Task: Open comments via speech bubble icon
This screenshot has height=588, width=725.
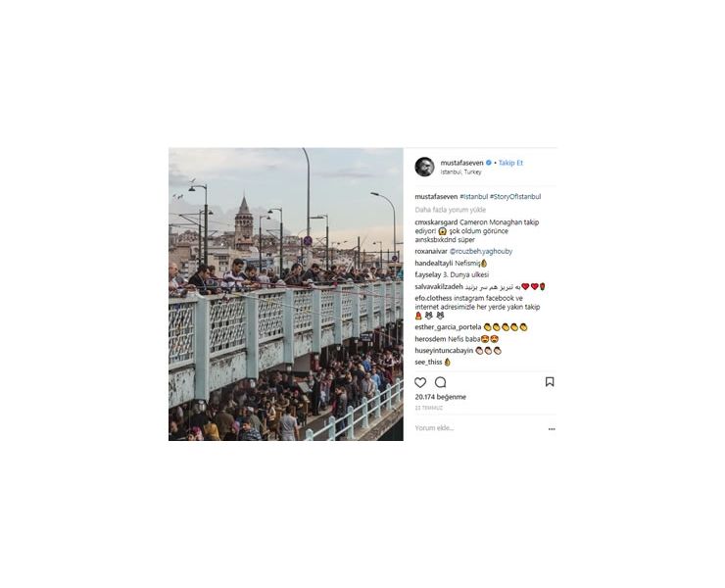Action: (441, 382)
